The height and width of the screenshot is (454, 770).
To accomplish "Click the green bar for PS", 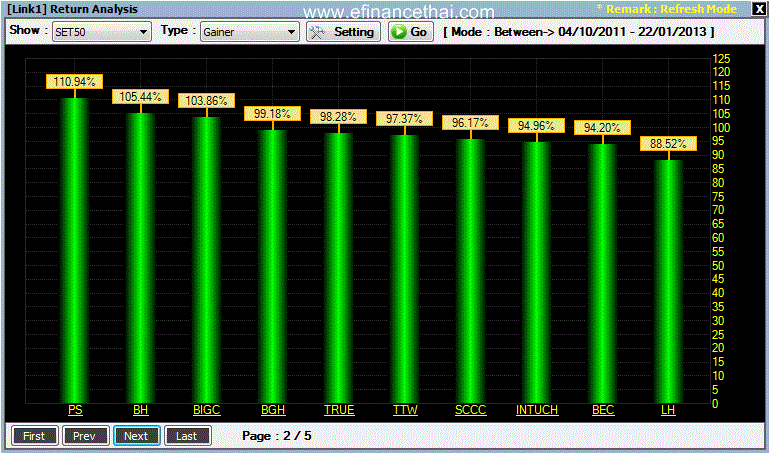I will [75, 250].
